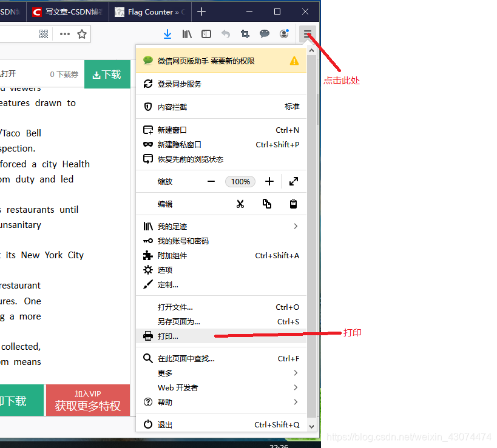Screen dimensions: 497x448
Task: Select 新建隐私窗口 private window item
Action: click(221, 144)
